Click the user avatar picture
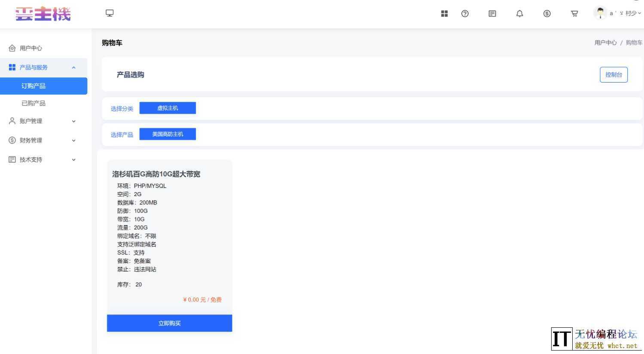 600,13
